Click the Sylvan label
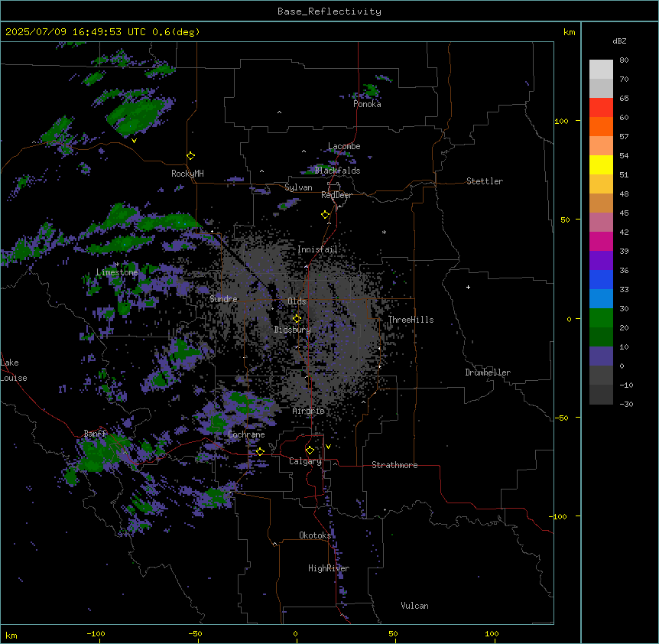This screenshot has height=644, width=659. (298, 187)
